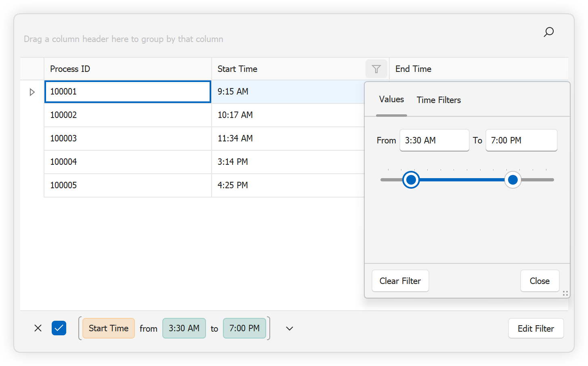The image size is (588, 366).
Task: Select the right range slider thumb
Action: (x=513, y=180)
